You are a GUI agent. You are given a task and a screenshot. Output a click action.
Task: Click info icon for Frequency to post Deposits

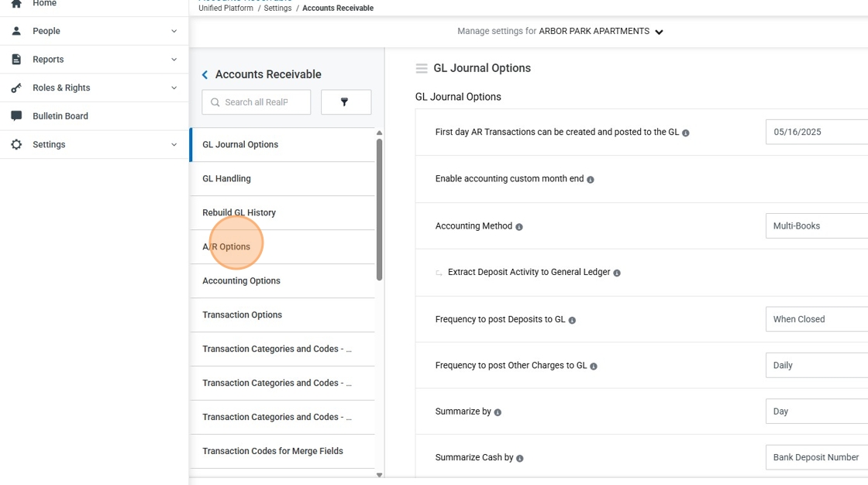[572, 320]
